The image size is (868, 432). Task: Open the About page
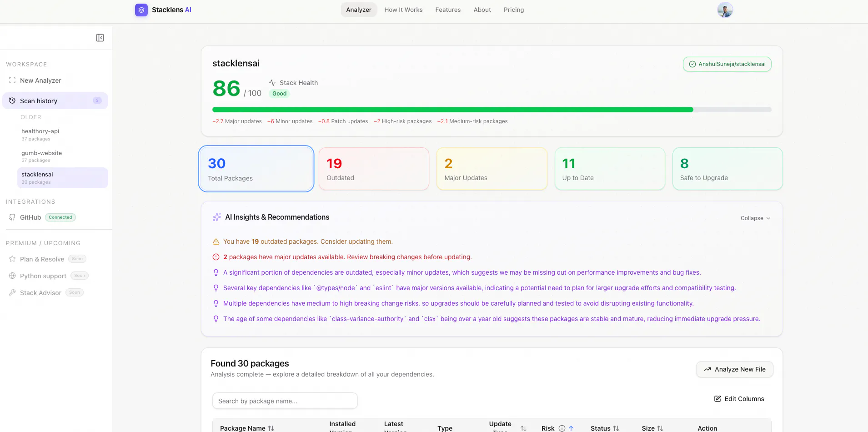[482, 10]
